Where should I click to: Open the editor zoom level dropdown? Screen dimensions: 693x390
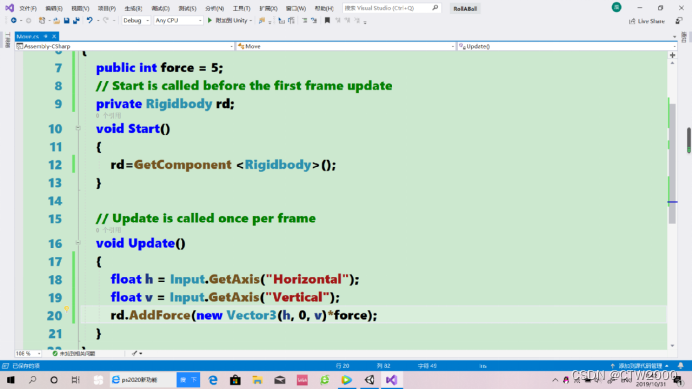(x=28, y=353)
